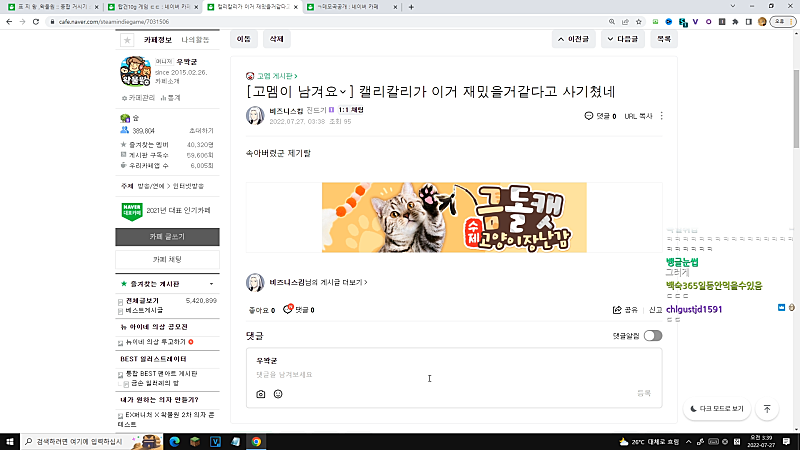Click the page vertical scrollbar
Image resolution: width=800 pixels, height=450 pixels.
tap(796, 109)
